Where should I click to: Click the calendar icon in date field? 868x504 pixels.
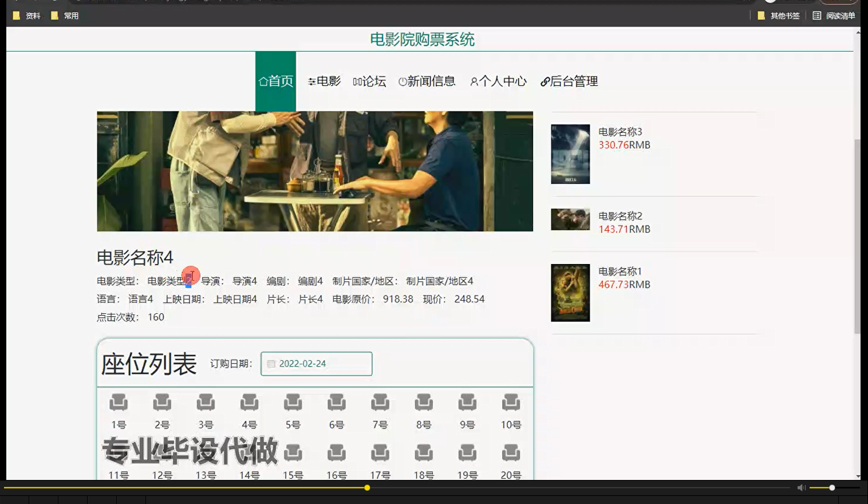click(271, 364)
